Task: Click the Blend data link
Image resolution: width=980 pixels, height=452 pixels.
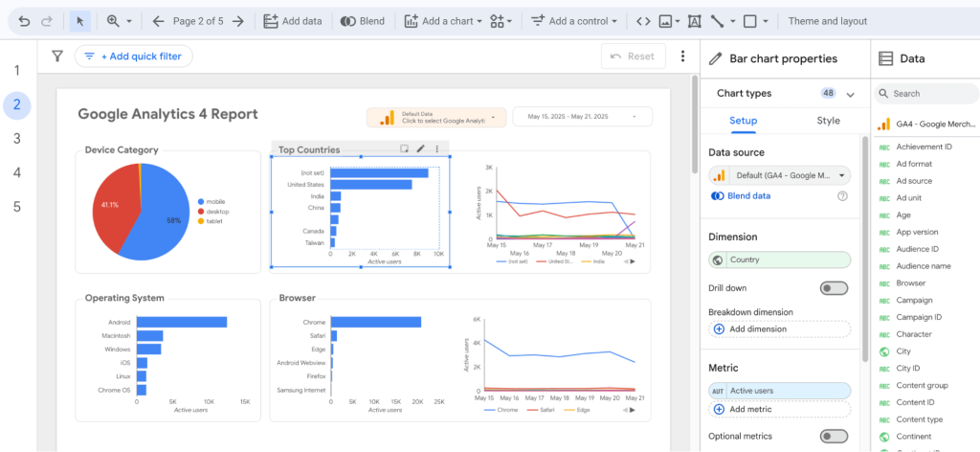Action: [742, 196]
